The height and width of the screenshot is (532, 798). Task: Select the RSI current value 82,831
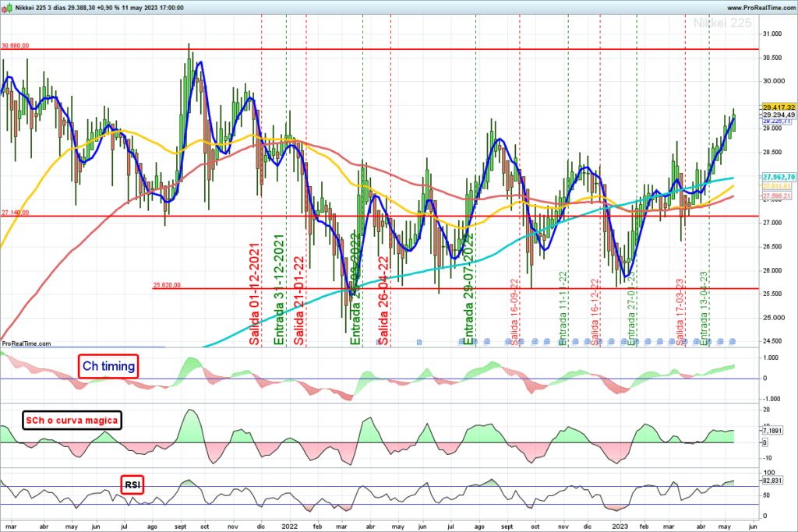coord(772,480)
